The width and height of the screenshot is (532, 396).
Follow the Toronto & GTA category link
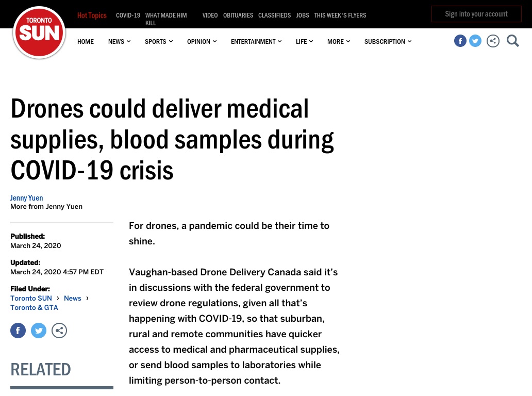coord(34,307)
